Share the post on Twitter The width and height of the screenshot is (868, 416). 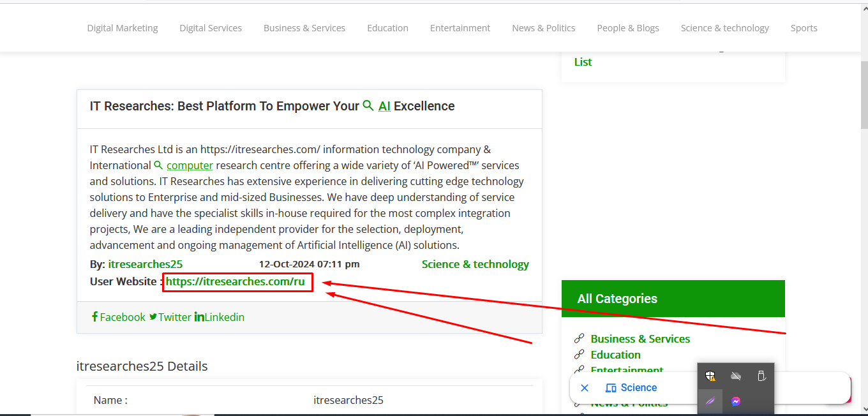tap(170, 317)
